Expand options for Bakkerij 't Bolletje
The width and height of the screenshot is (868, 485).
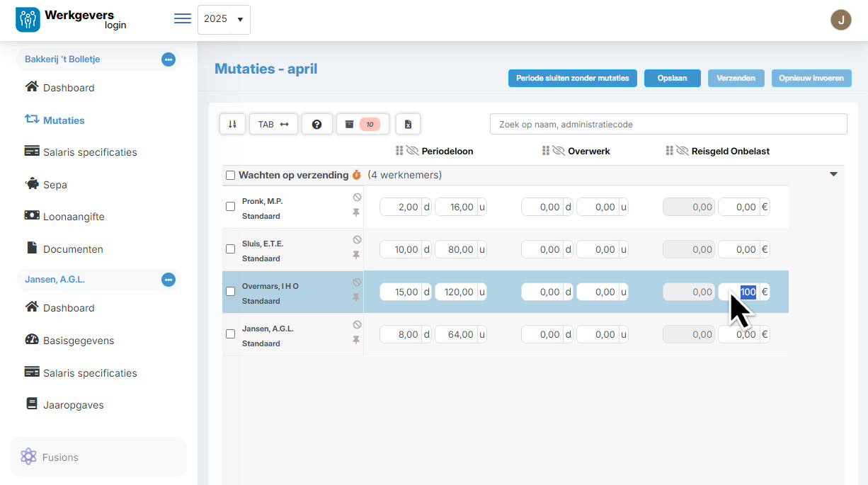pyautogui.click(x=169, y=59)
